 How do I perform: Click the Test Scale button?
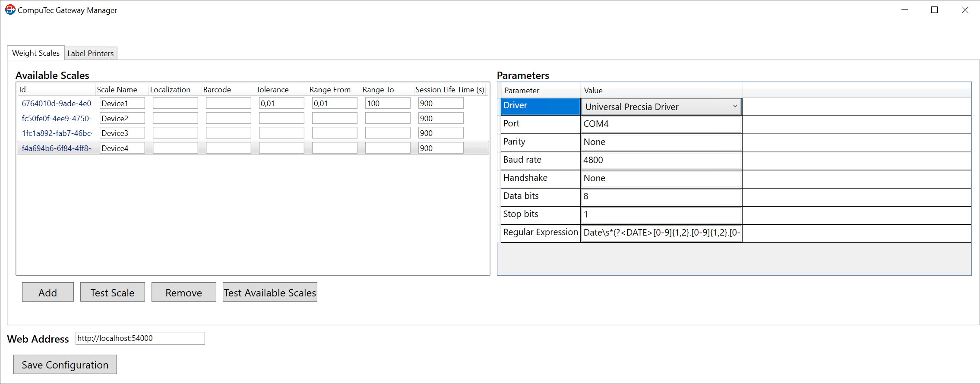(x=112, y=293)
